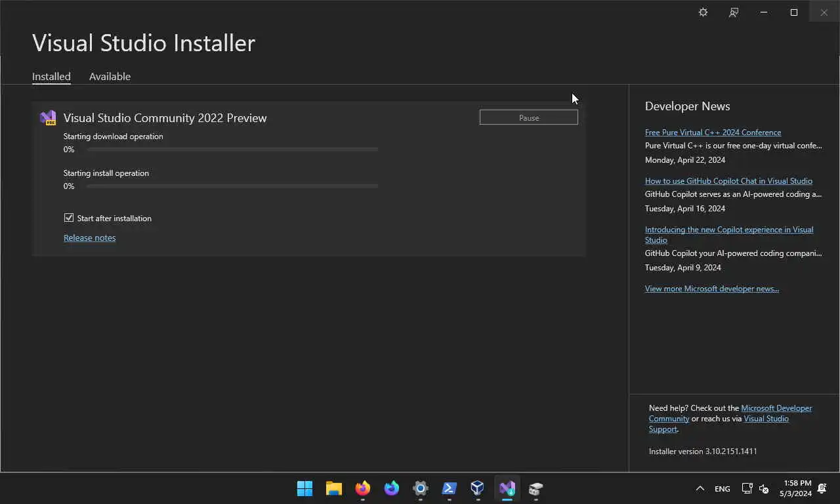This screenshot has height=504, width=840.
Task: Launch Firefox from taskbar
Action: pos(363,488)
